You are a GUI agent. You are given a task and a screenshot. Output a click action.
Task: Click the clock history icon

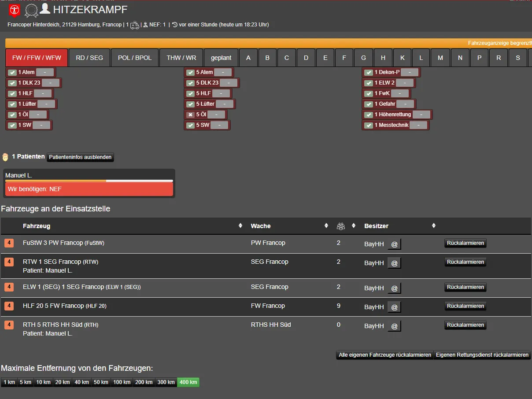(x=174, y=25)
